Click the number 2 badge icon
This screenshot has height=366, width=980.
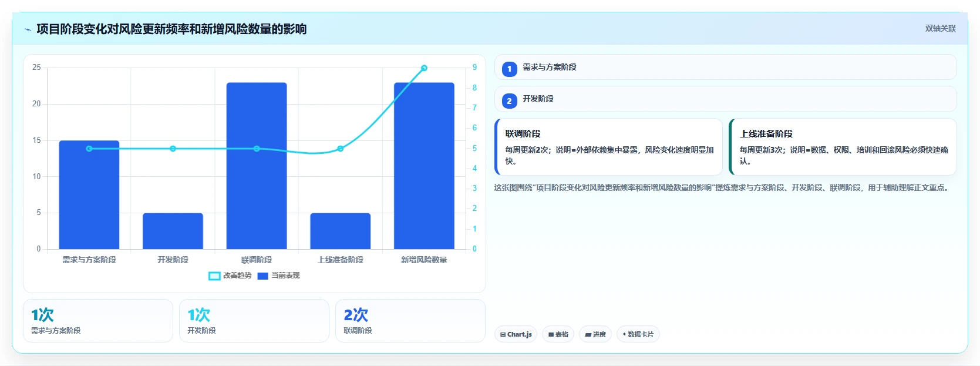pos(509,101)
